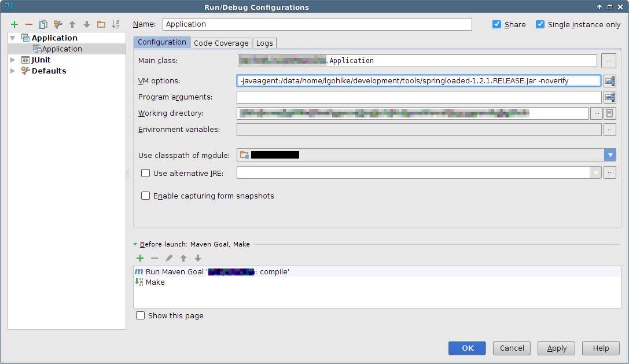Open edit defaults wrench icon in toolbar
The image size is (629, 364).
coord(58,24)
